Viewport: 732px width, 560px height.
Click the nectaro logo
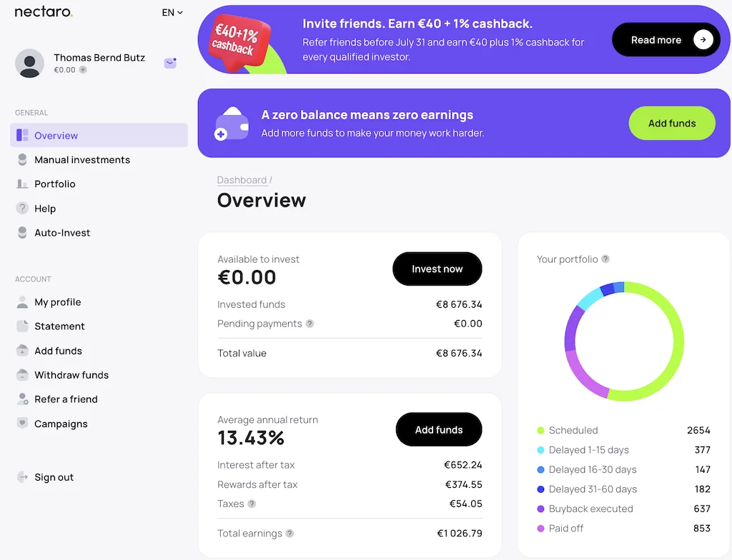[x=44, y=12]
